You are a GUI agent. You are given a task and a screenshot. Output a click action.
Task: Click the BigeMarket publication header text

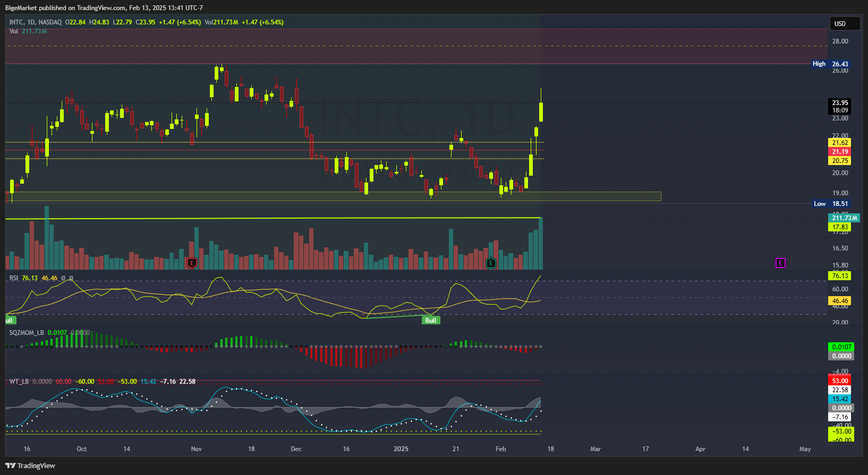[104, 7]
